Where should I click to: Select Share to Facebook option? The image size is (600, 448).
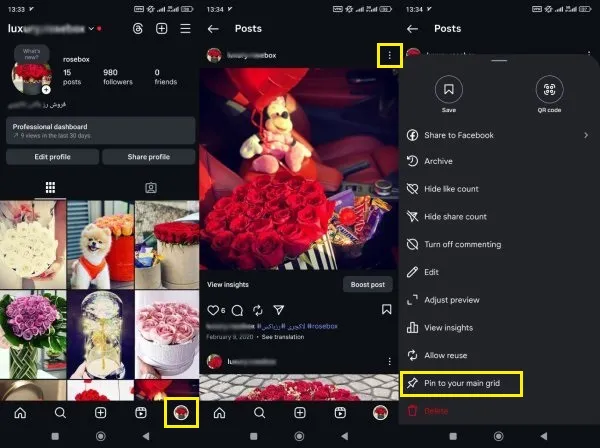pos(499,135)
